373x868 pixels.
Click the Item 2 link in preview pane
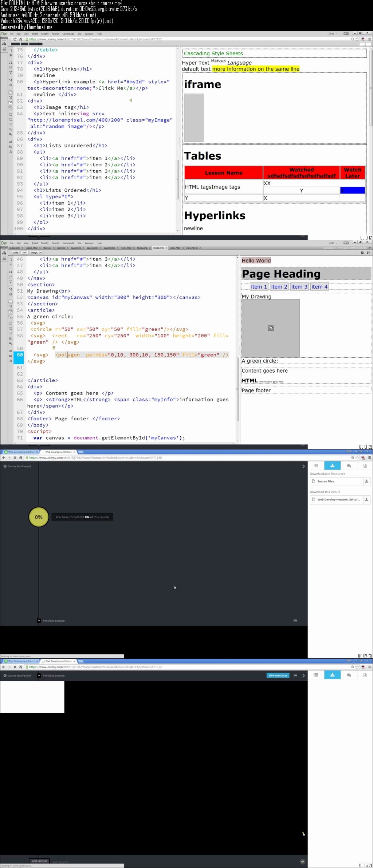(x=279, y=287)
